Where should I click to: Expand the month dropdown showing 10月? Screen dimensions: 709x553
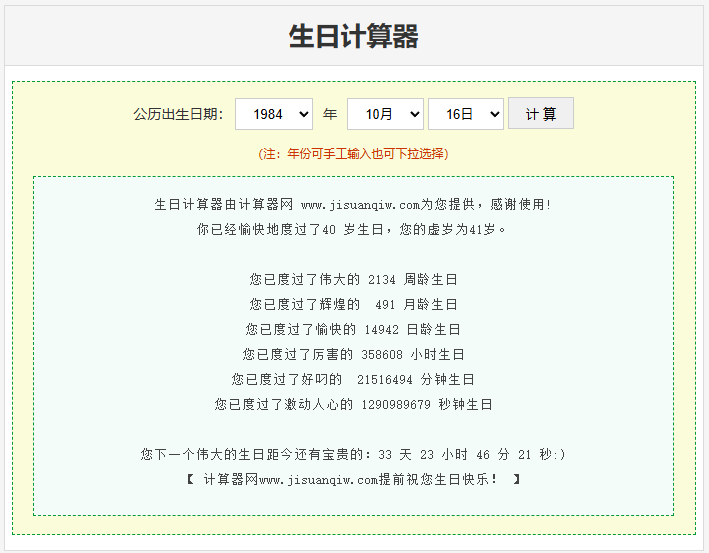(385, 114)
